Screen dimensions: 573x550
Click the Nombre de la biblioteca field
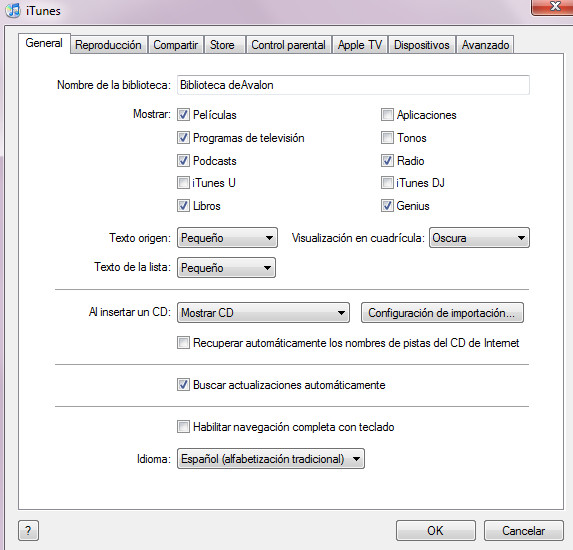353,85
